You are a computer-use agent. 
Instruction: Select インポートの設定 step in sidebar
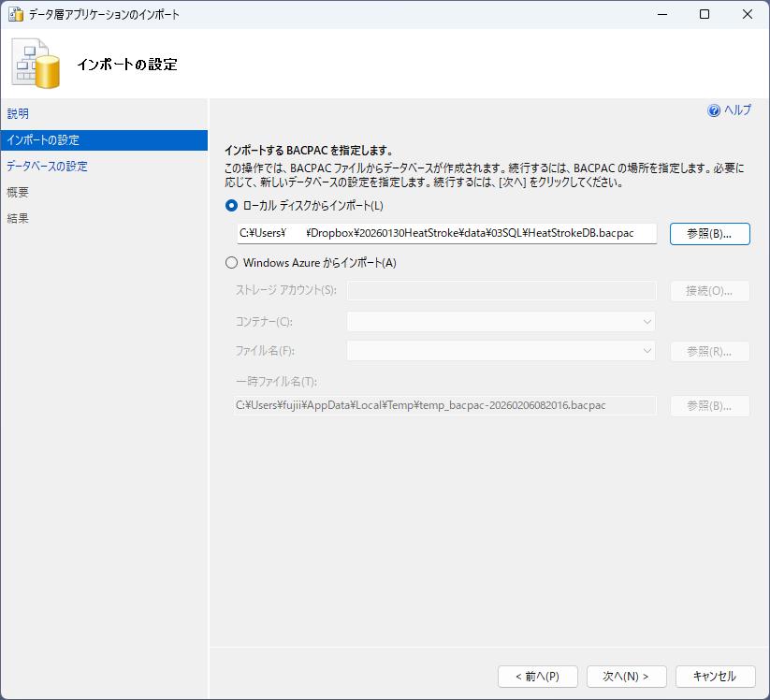coord(43,140)
